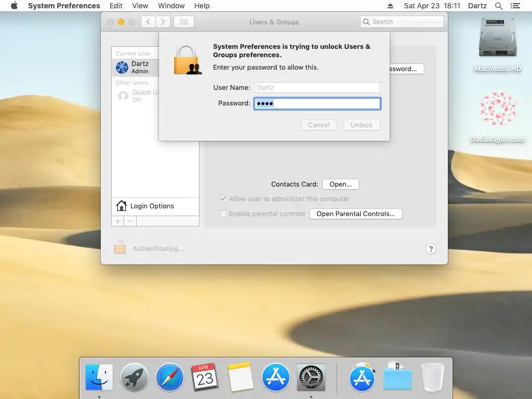Click Open Parental Controls button
Screen dimensions: 532x399
point(356,214)
